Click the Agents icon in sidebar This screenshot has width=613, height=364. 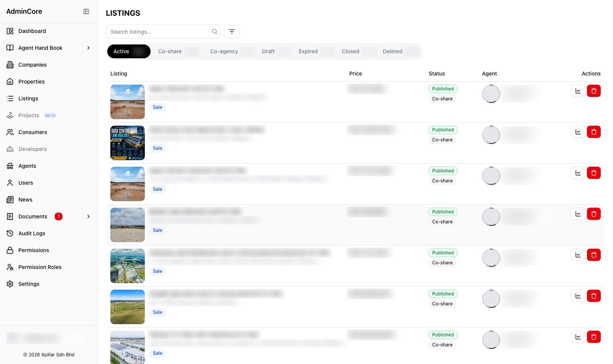pyautogui.click(x=10, y=166)
